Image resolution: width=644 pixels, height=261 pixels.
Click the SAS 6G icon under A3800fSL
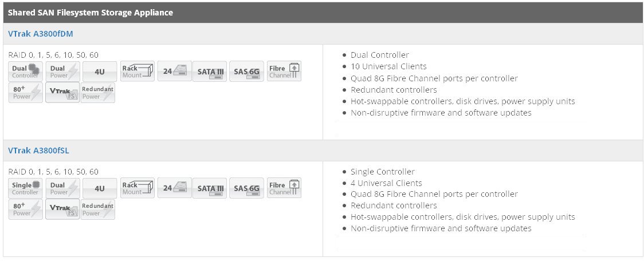coord(246,188)
